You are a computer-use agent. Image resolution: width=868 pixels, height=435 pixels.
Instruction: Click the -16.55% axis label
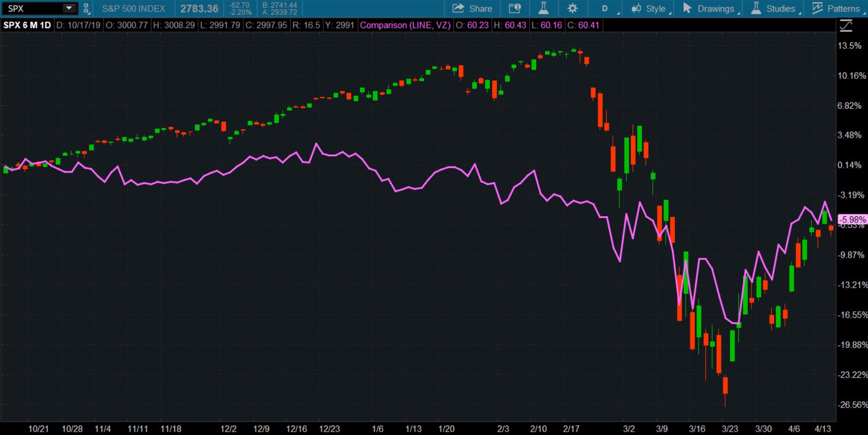pos(852,315)
